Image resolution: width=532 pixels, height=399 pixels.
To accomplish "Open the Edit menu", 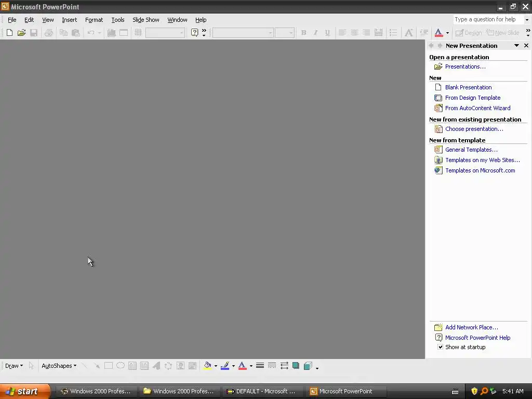I will click(x=29, y=20).
